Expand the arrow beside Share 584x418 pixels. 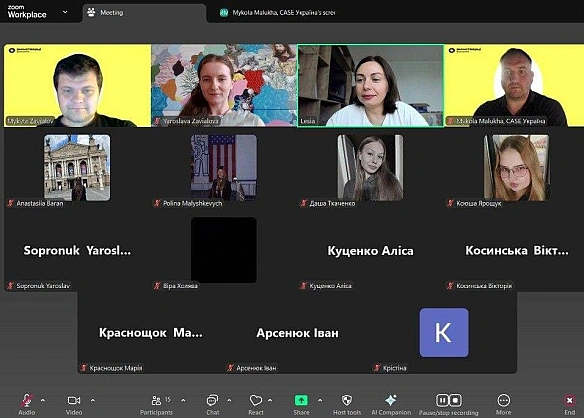click(320, 400)
